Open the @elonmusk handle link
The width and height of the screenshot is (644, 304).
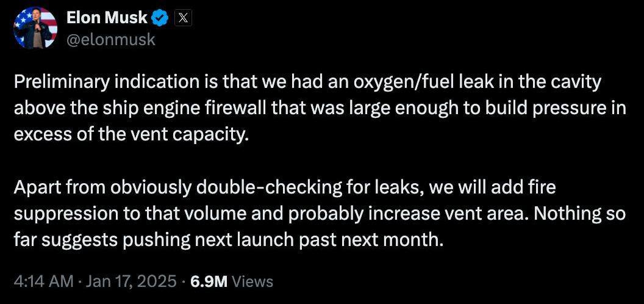pyautogui.click(x=111, y=40)
